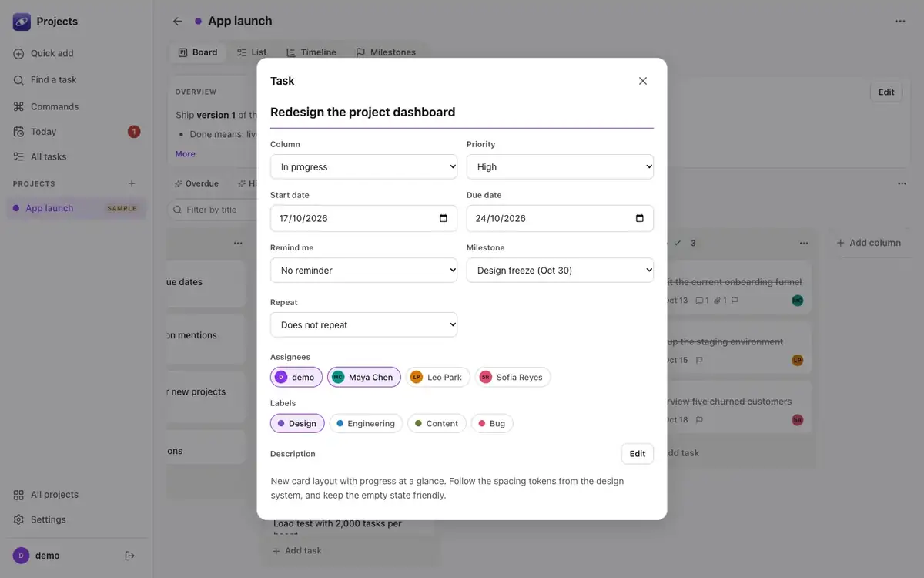Image resolution: width=924 pixels, height=578 pixels.
Task: Switch to the List tab
Action: tap(252, 52)
